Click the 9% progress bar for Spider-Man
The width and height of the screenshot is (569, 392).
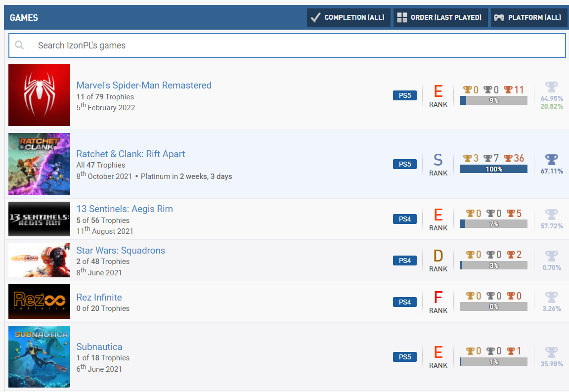click(x=493, y=100)
